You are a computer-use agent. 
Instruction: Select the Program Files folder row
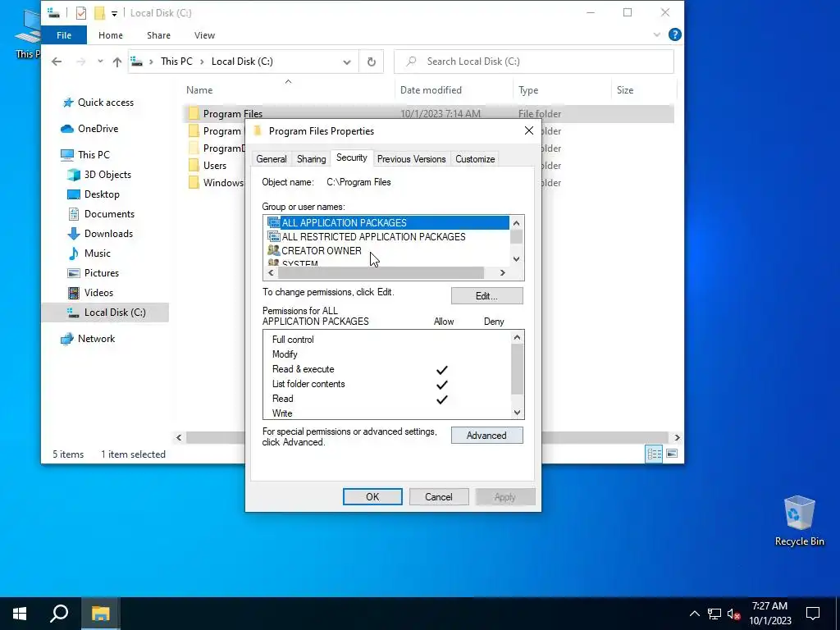point(428,113)
